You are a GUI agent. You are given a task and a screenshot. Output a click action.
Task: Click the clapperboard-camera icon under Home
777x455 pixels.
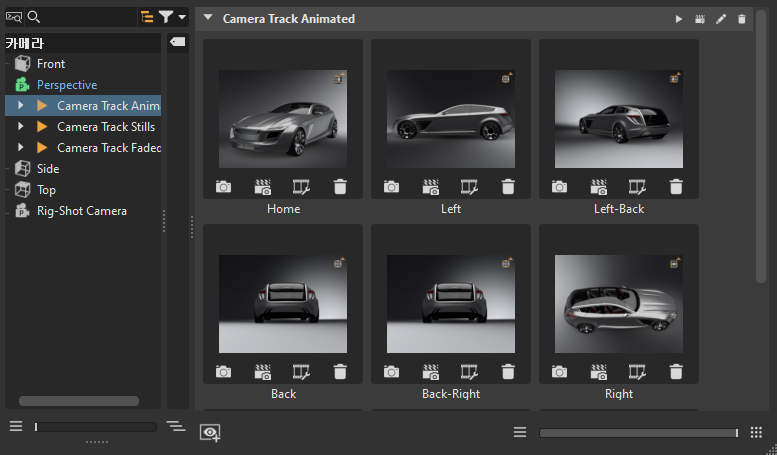(x=263, y=187)
